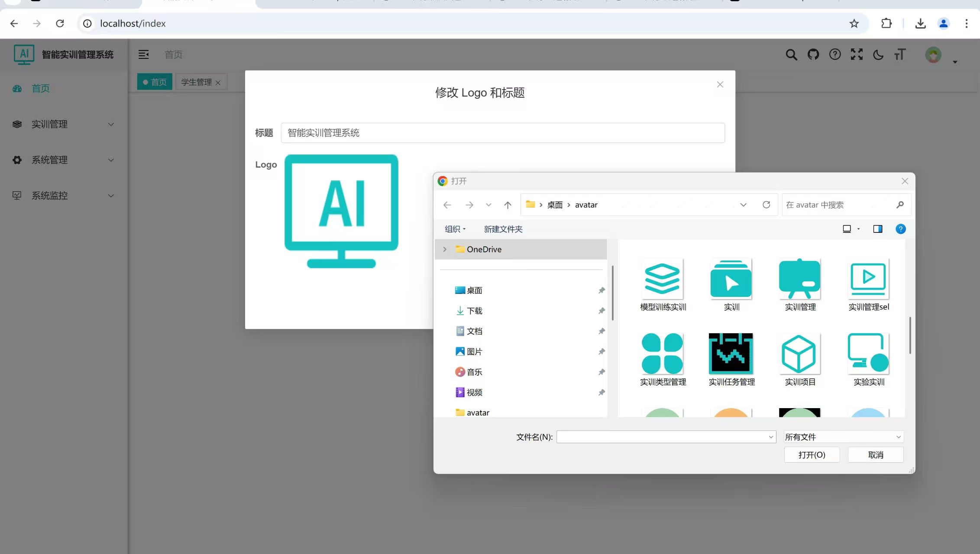Select the 模型训练实训 icon file

662,279
